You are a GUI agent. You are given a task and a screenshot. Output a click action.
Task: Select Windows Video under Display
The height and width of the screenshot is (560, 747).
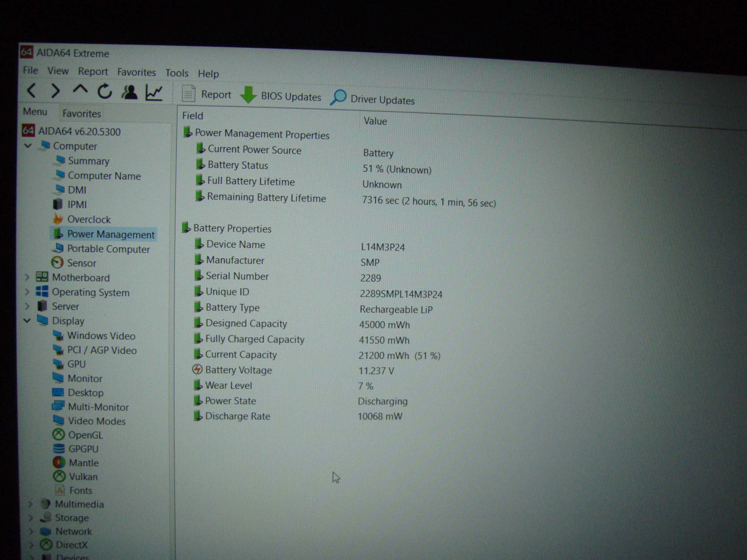click(95, 335)
